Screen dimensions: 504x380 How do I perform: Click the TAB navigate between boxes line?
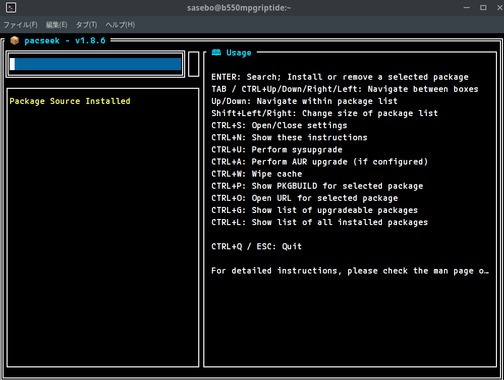coord(345,89)
